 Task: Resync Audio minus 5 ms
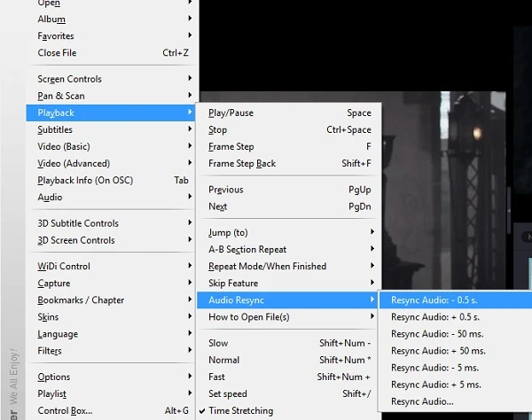456,368
